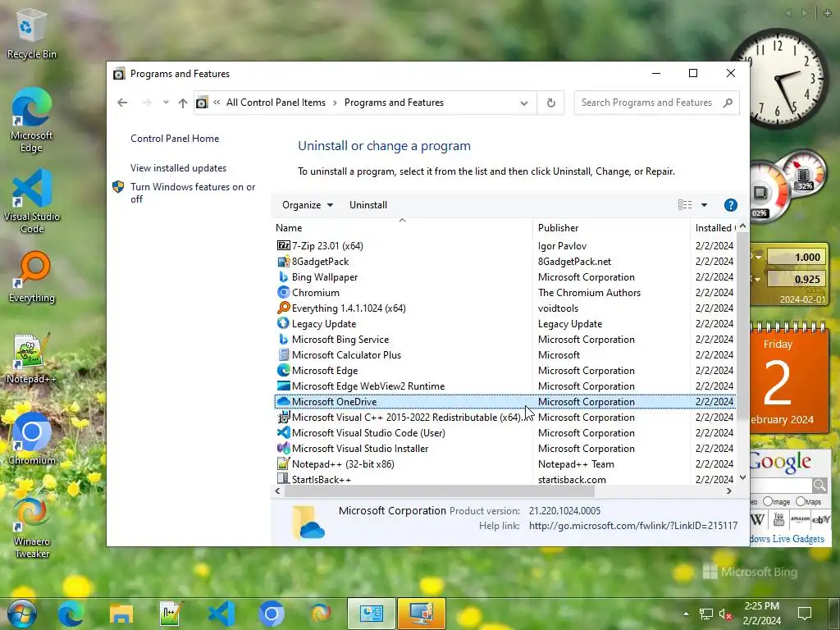Select the Legacy Update entry icon
Image resolution: width=840 pixels, height=630 pixels.
pyautogui.click(x=283, y=323)
